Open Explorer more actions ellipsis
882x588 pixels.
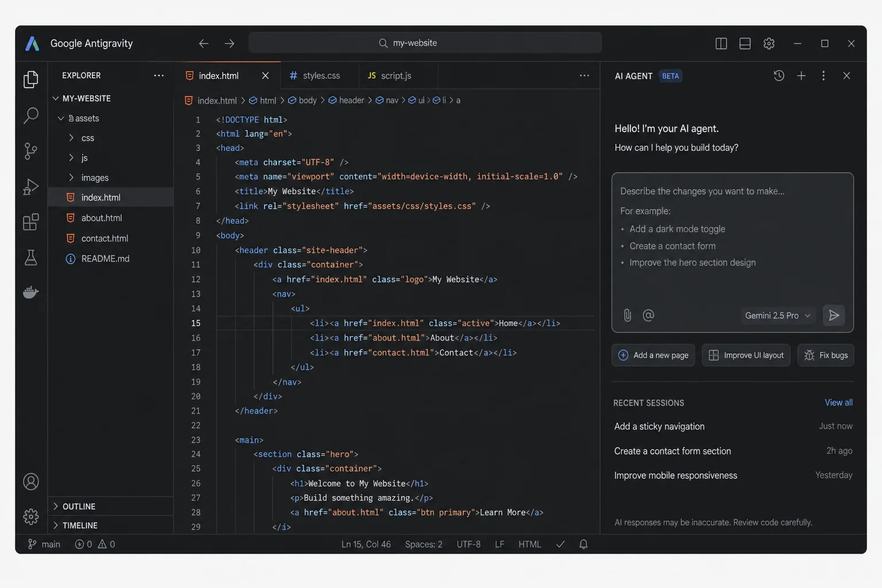click(x=159, y=76)
